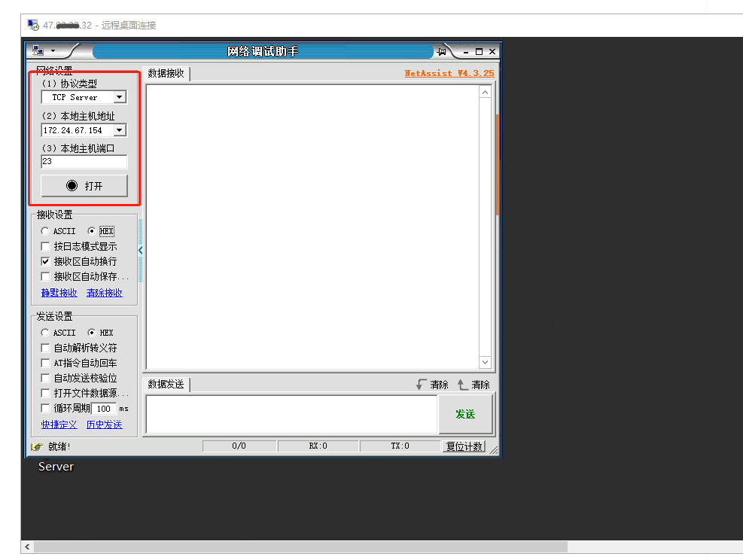Click the second clear arrow icon (up)
Screen dimensions: 743x560
462,384
